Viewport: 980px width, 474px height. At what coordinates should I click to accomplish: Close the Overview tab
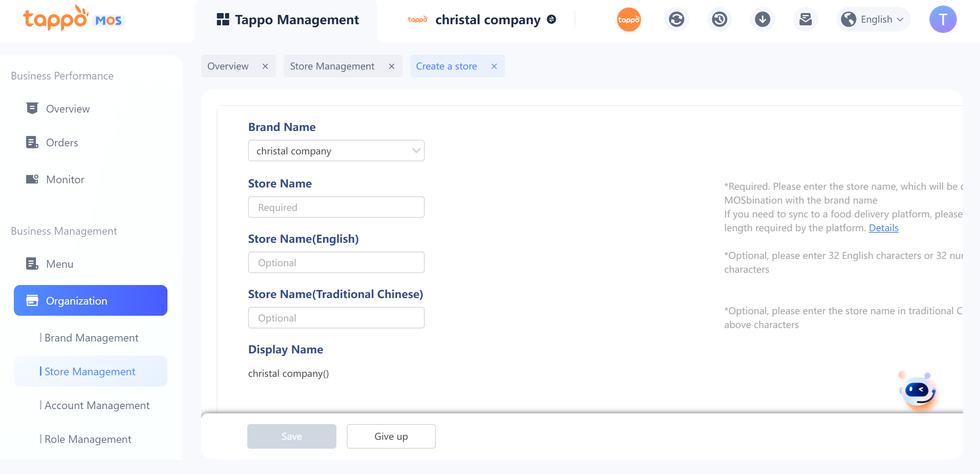tap(265, 66)
